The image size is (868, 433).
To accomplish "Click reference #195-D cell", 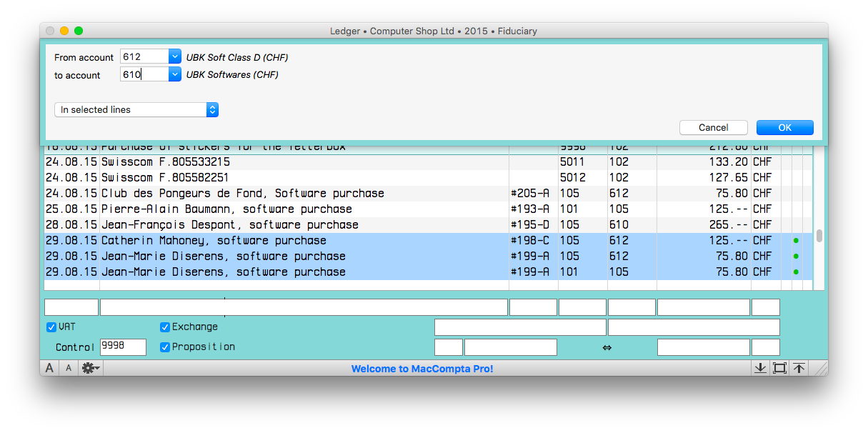I will pos(530,225).
